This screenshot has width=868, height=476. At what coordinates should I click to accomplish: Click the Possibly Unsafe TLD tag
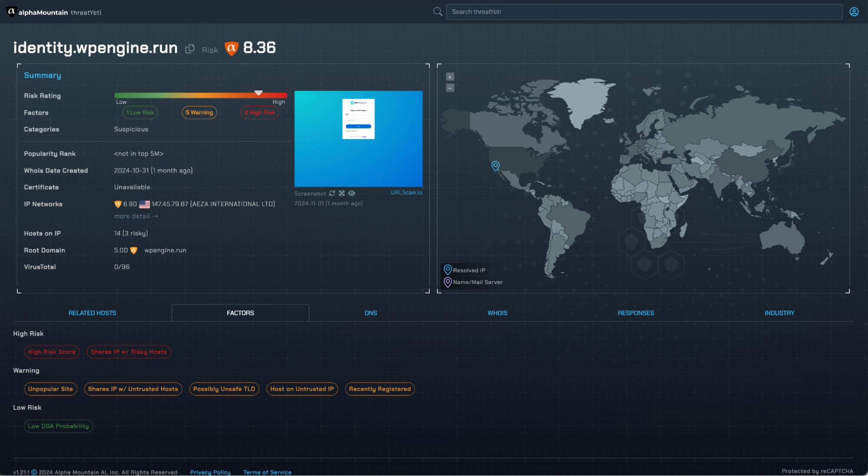coord(224,389)
